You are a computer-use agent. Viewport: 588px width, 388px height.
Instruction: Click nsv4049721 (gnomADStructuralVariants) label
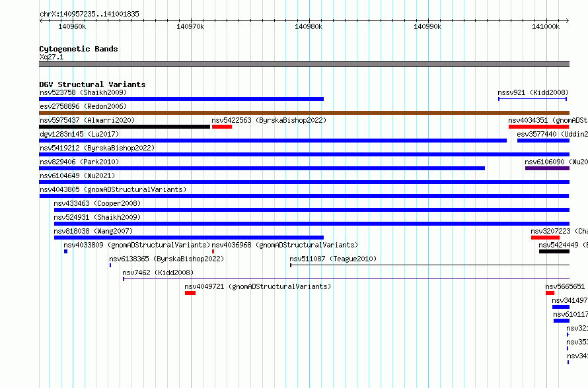tap(258, 286)
